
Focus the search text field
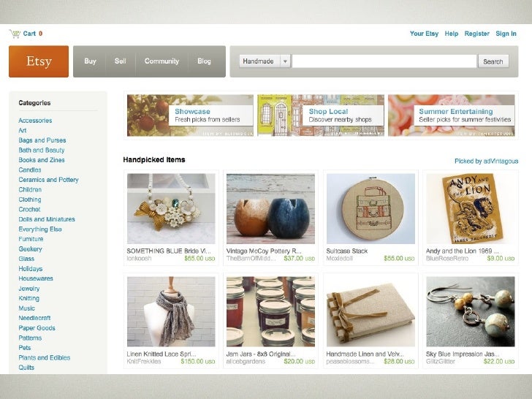tap(384, 61)
